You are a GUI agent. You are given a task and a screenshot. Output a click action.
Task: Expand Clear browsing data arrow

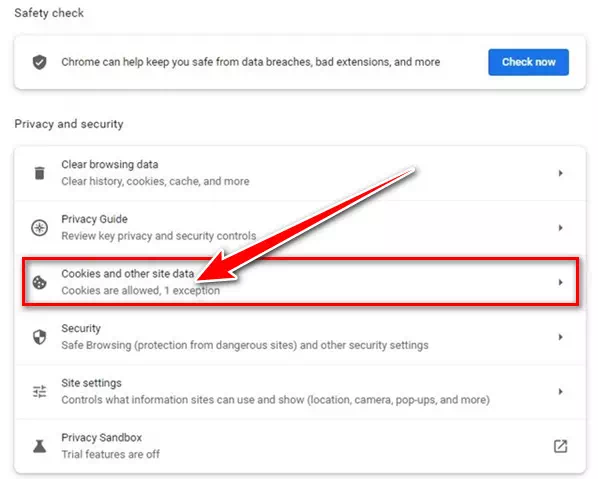pyautogui.click(x=560, y=173)
